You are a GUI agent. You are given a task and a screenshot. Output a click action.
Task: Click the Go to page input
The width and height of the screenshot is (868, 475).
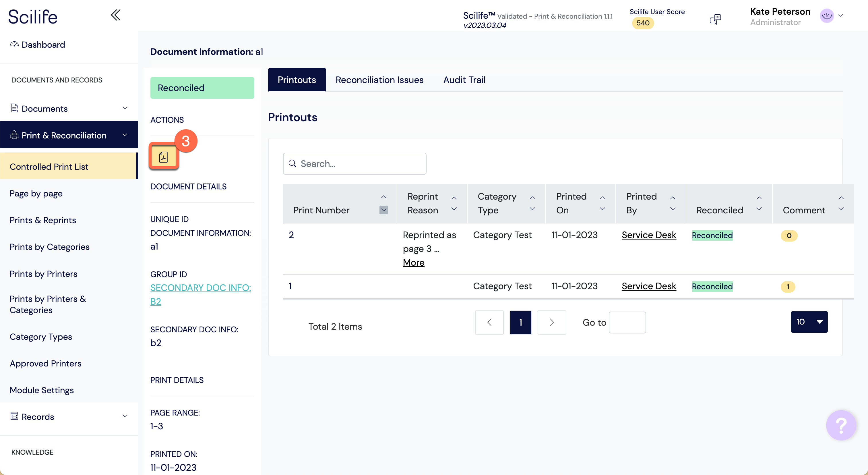[627, 322]
